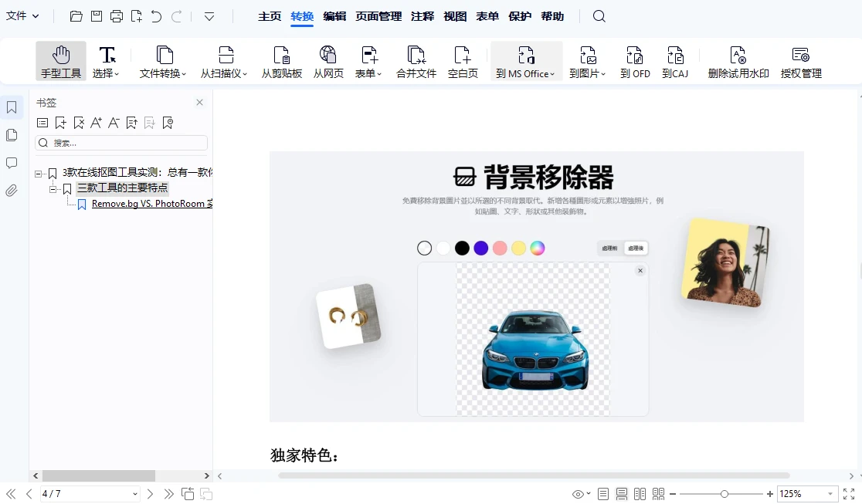The height and width of the screenshot is (504, 862).
Task: Open the comments panel from the left sidebar
Action: [12, 163]
